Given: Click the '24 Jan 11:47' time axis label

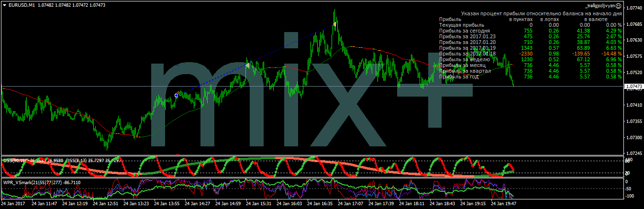Looking at the screenshot, I should click(x=45, y=204).
